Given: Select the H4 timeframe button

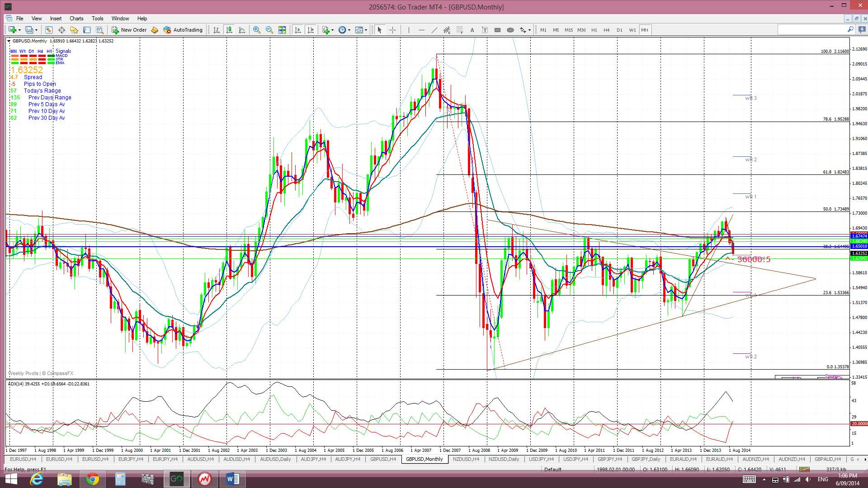Looking at the screenshot, I should point(606,30).
